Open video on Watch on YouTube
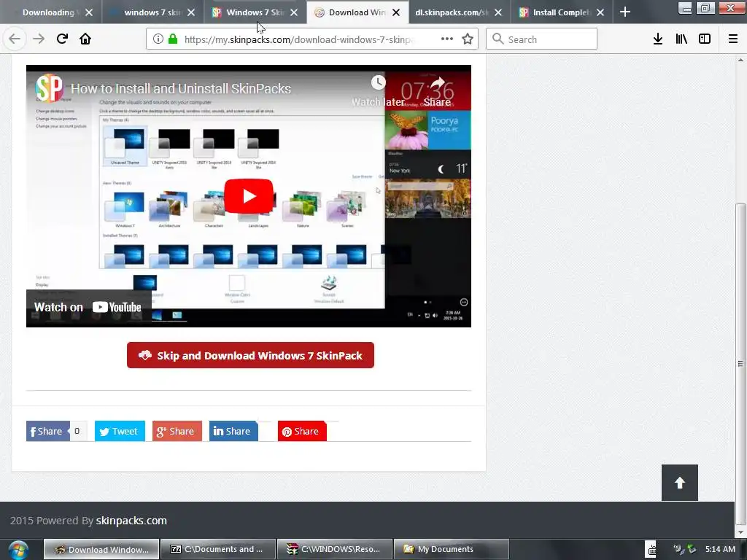This screenshot has width=747, height=560. (88, 307)
